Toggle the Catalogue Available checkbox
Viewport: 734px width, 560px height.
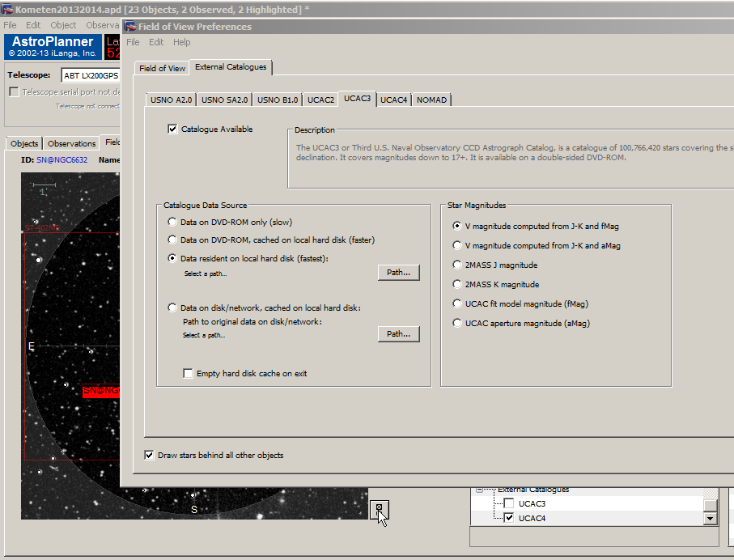point(172,129)
